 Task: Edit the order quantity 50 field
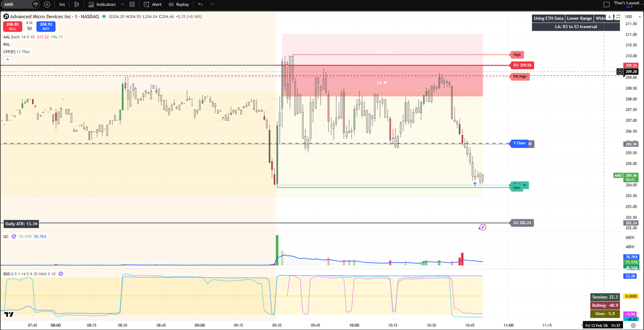29,28
